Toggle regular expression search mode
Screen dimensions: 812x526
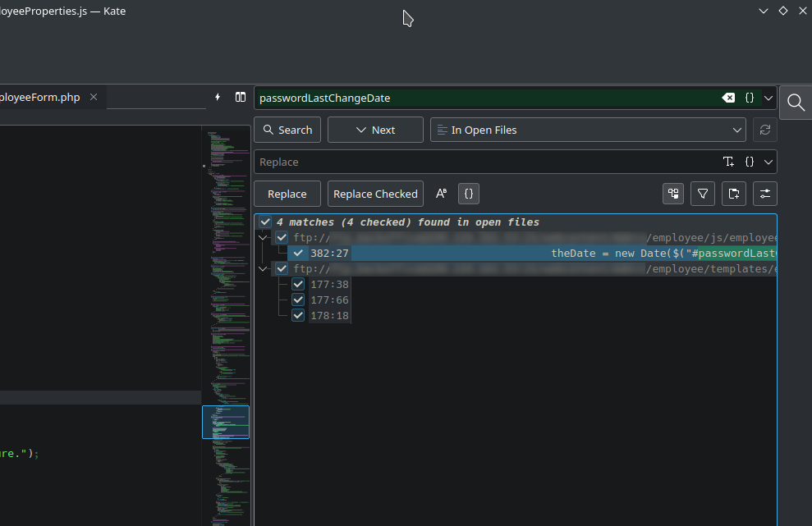(469, 194)
